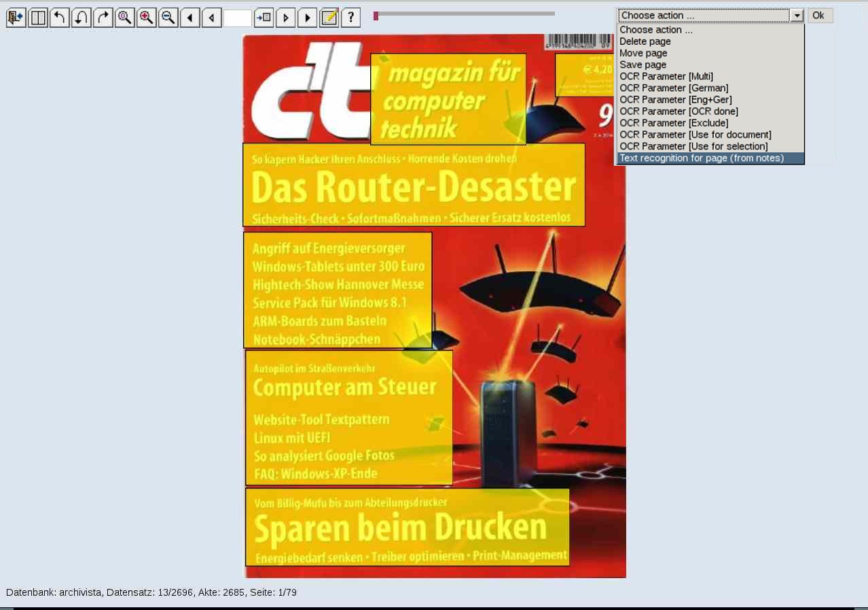Select 'Choose action ...' list entry
This screenshot has height=610, width=868.
710,30
